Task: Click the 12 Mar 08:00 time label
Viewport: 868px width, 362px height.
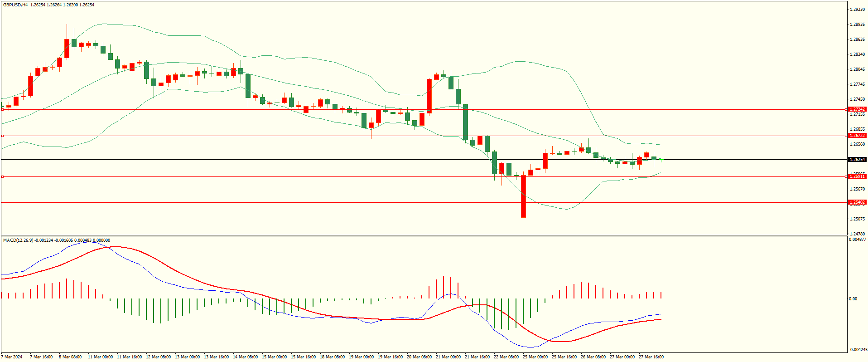Action: 158,357
